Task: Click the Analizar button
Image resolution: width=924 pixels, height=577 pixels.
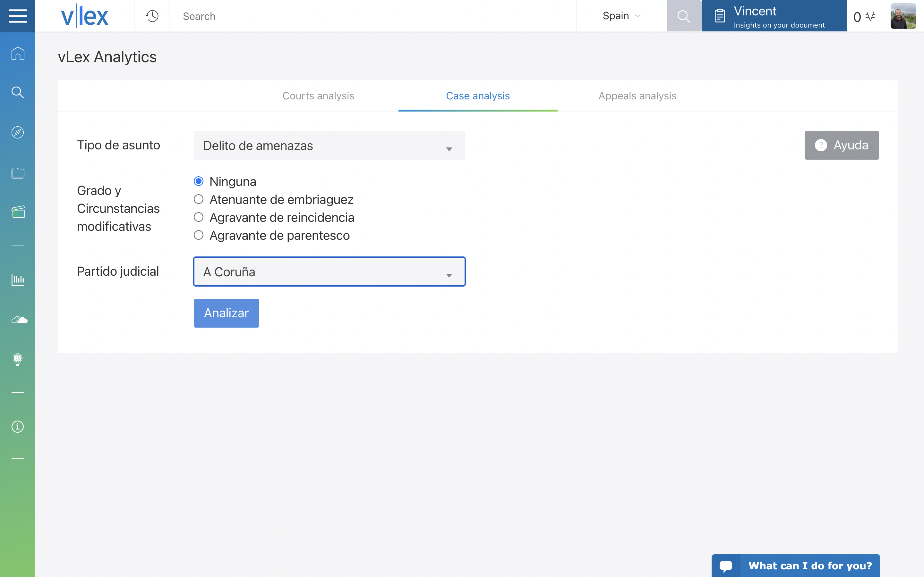Action: pos(226,313)
